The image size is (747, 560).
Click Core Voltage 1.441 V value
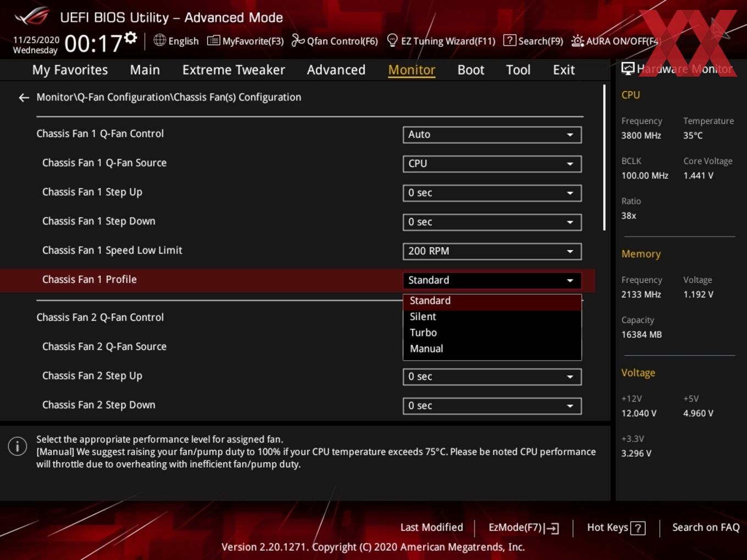[698, 176]
